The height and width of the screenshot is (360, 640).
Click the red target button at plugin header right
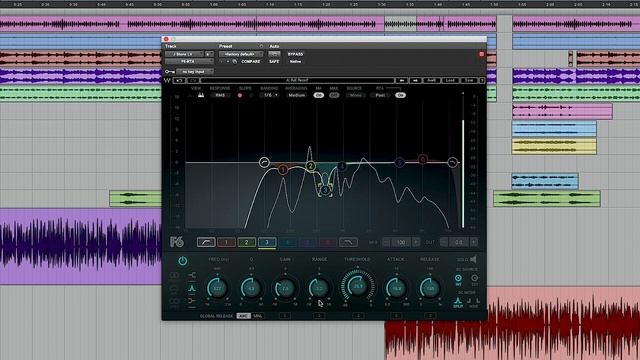(481, 54)
